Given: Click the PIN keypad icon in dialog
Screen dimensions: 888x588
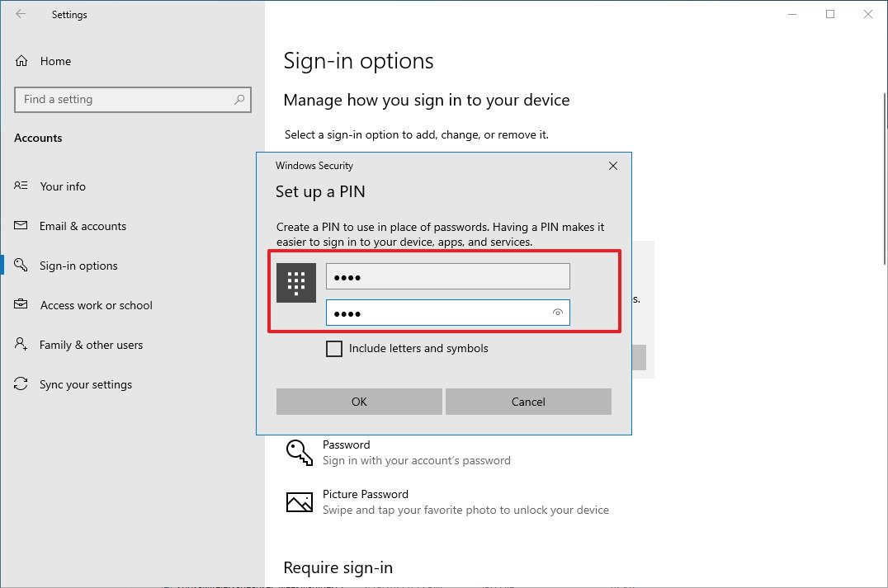Looking at the screenshot, I should [296, 283].
